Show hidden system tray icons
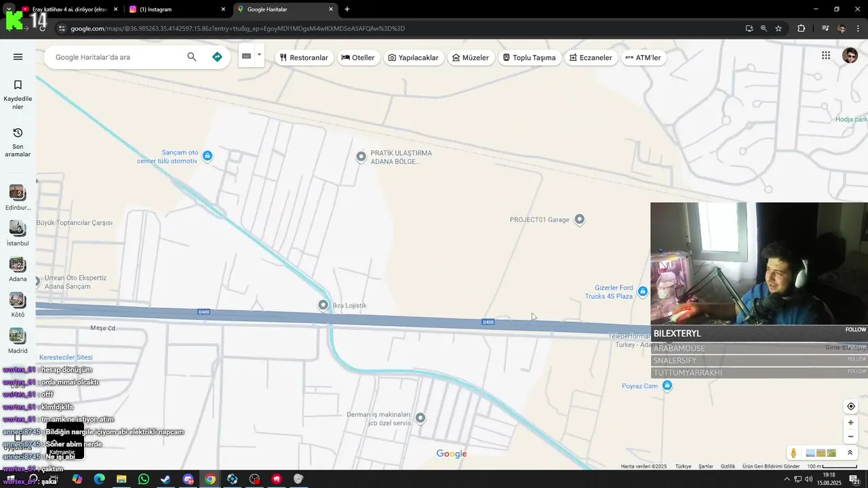This screenshot has width=868, height=488. coord(787,479)
